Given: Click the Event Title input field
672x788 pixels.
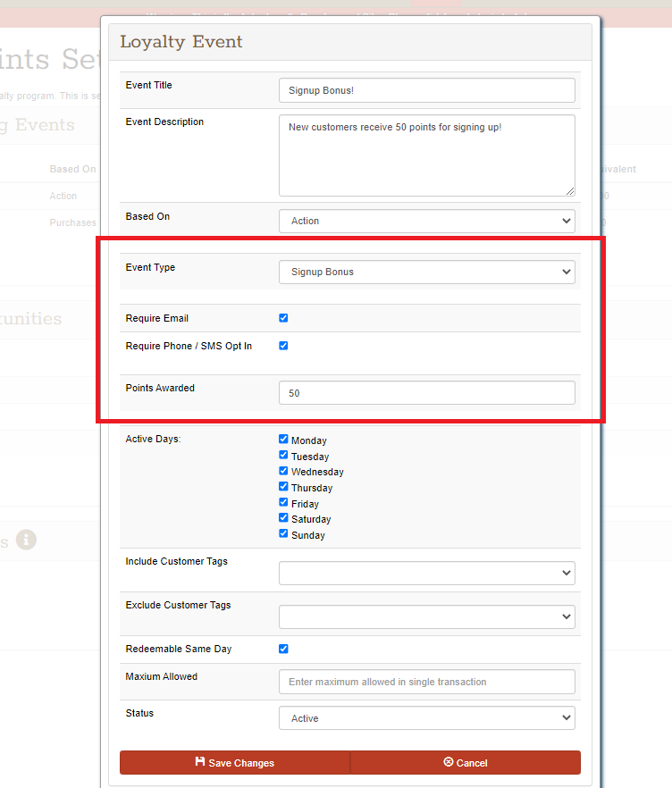Looking at the screenshot, I should point(426,90).
